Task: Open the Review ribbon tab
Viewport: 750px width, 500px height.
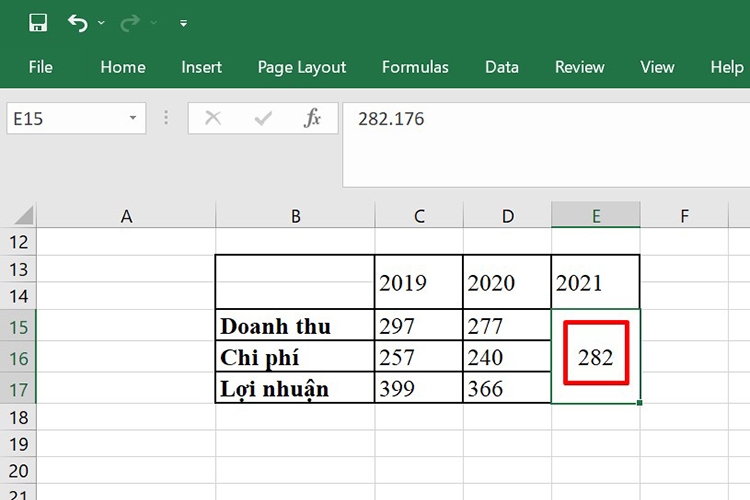Action: [580, 67]
